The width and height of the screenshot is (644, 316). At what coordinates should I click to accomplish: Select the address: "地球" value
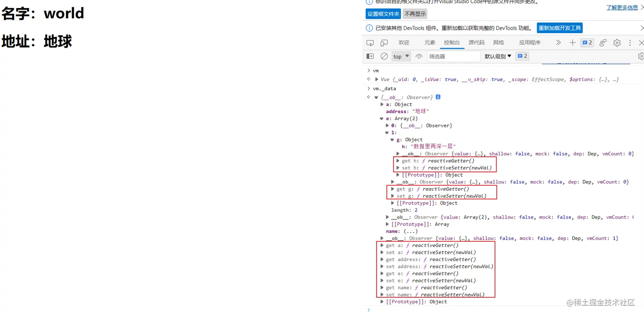[x=420, y=112]
